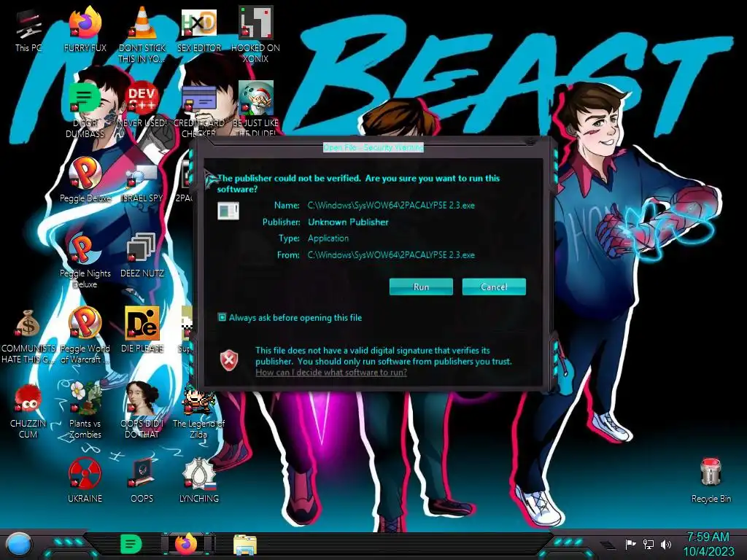Click the Application type value
Image resolution: width=747 pixels, height=560 pixels.
[x=328, y=238]
